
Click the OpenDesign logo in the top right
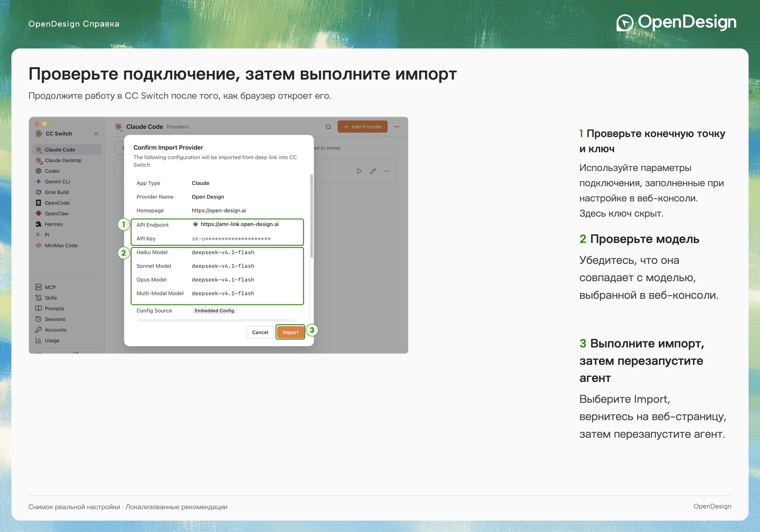coord(676,23)
